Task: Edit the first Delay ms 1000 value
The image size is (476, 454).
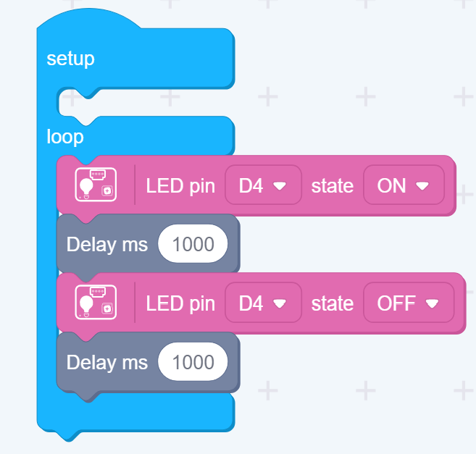Action: [193, 244]
